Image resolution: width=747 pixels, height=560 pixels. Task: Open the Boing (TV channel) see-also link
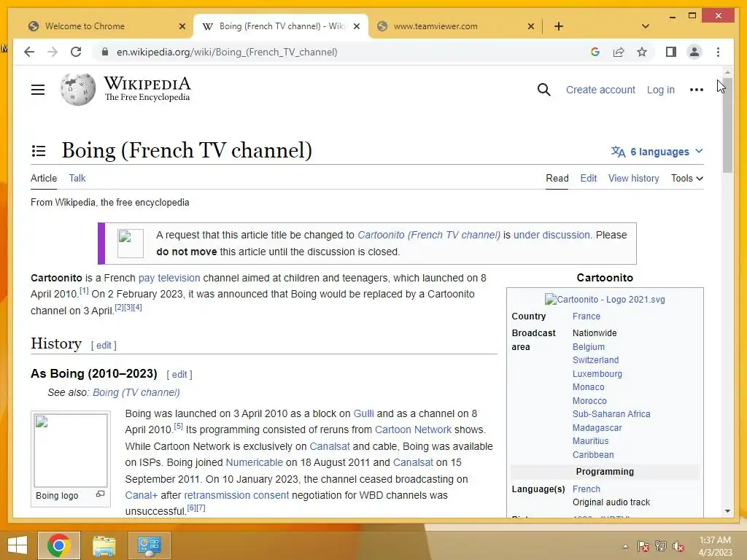point(136,392)
